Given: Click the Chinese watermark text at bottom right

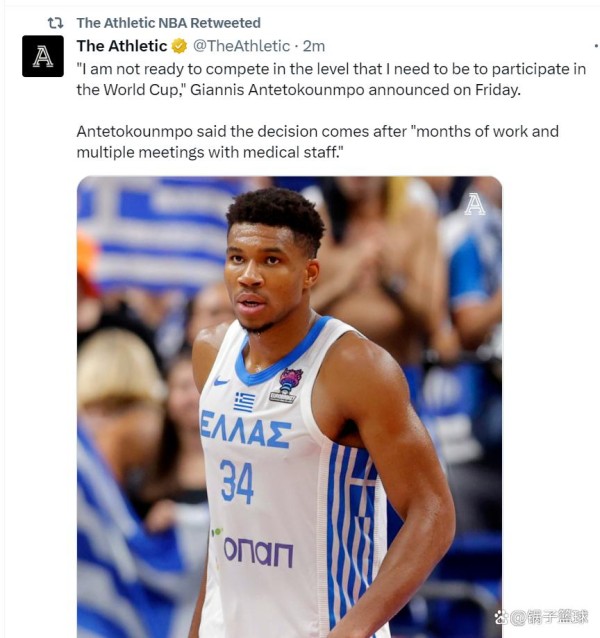Looking at the screenshot, I should point(548,617).
